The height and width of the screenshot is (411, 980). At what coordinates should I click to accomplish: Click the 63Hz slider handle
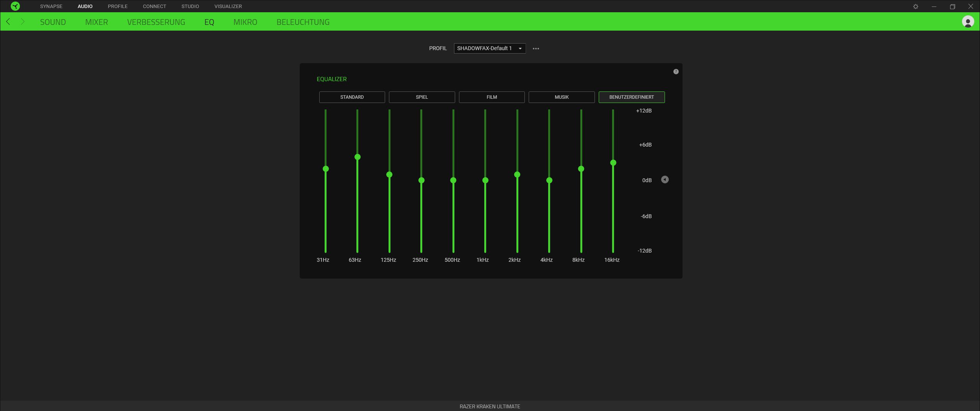(x=358, y=157)
